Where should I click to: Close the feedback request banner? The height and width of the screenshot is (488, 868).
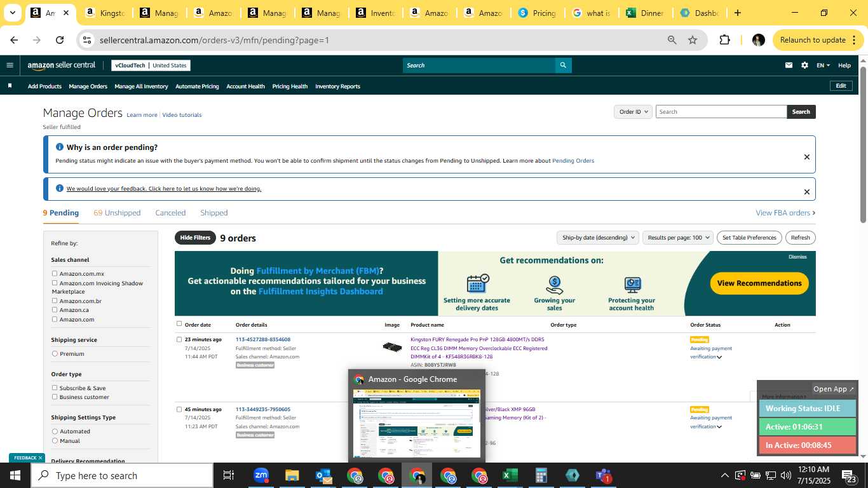[x=807, y=192]
